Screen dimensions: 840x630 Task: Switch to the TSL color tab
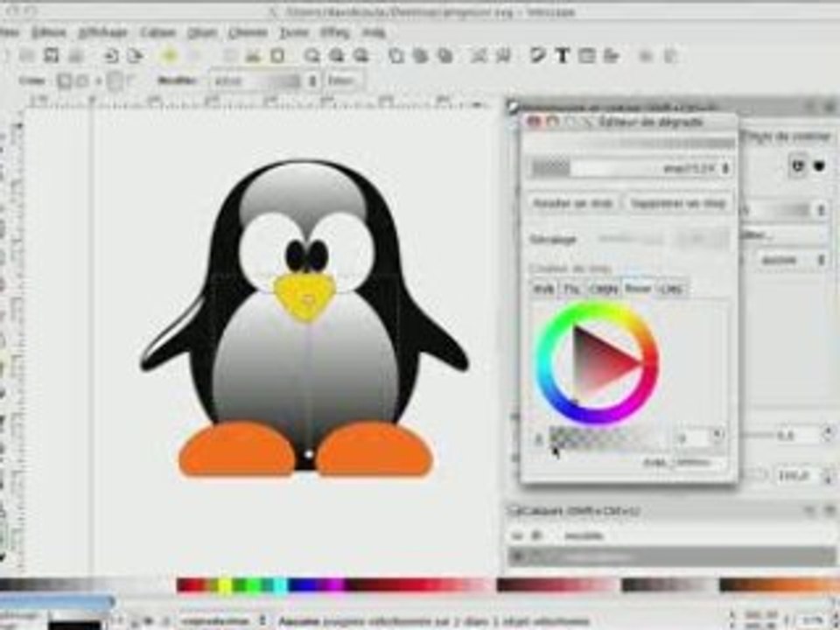point(571,290)
